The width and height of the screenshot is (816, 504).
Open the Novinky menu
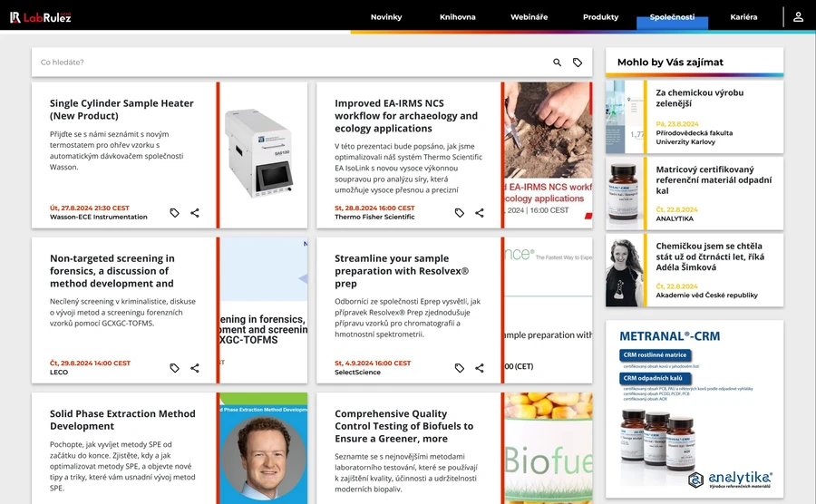(x=386, y=17)
